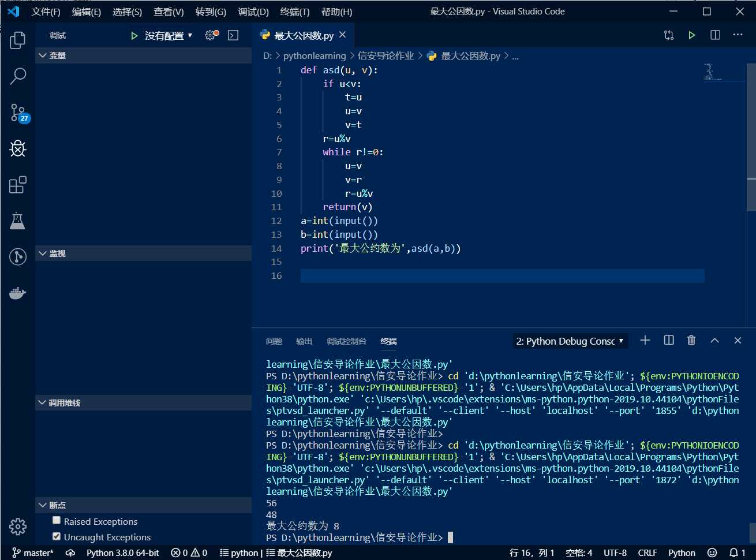This screenshot has height=560, width=756.
Task: Open the GitLens icon in activity bar
Action: click(x=18, y=257)
